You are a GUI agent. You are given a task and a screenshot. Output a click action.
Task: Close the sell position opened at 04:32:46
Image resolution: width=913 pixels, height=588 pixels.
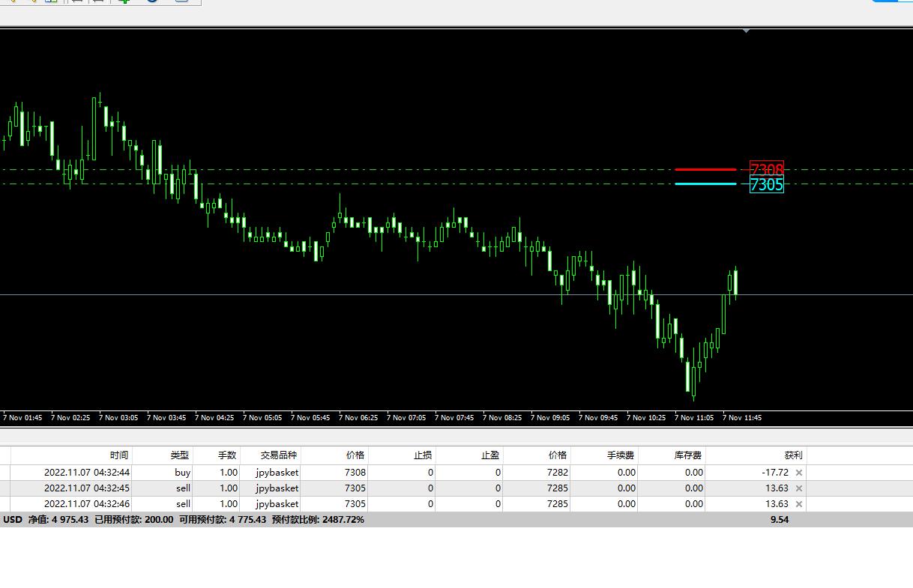coord(798,504)
